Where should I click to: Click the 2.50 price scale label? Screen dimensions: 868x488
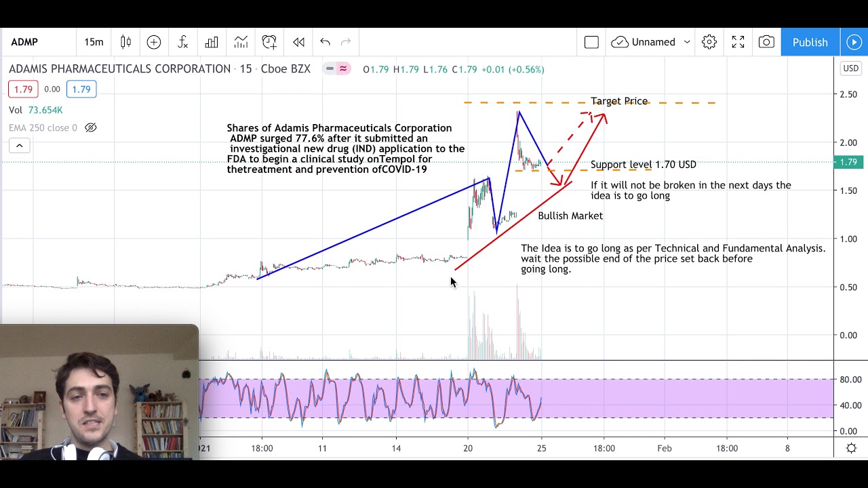point(850,94)
